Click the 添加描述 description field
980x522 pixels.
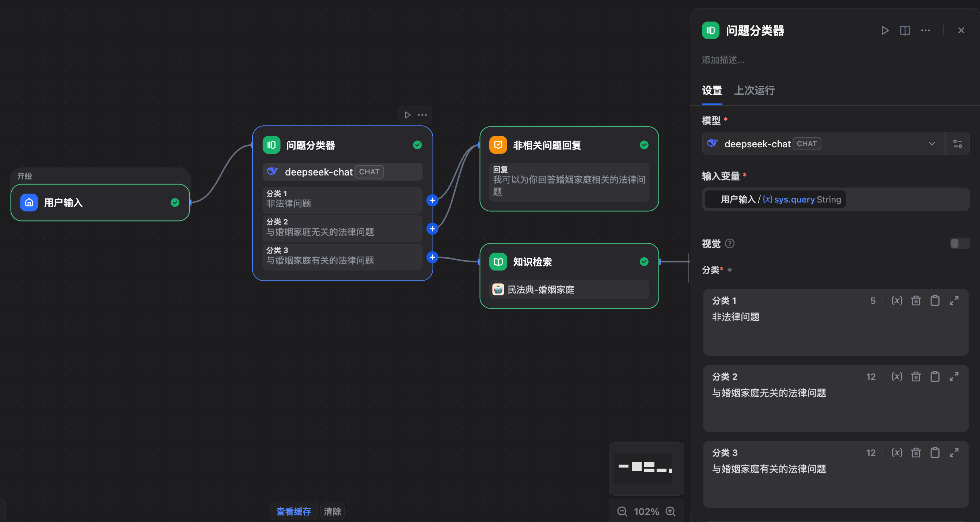[723, 60]
